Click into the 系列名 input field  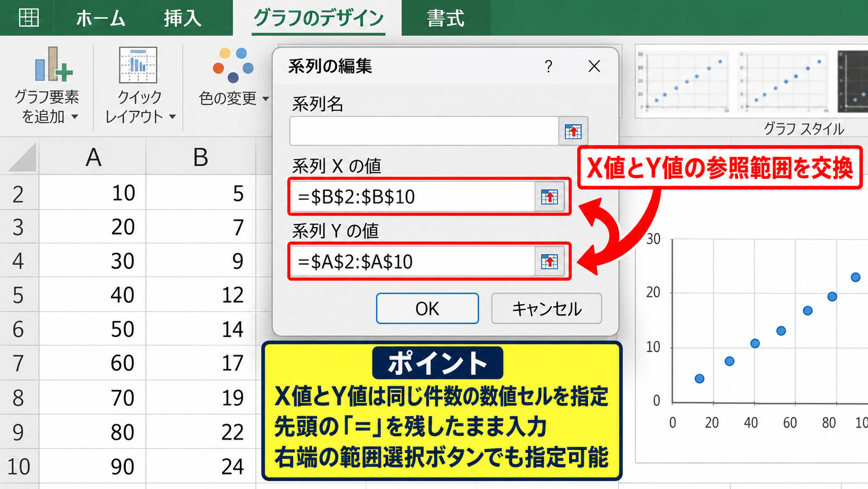click(x=424, y=131)
